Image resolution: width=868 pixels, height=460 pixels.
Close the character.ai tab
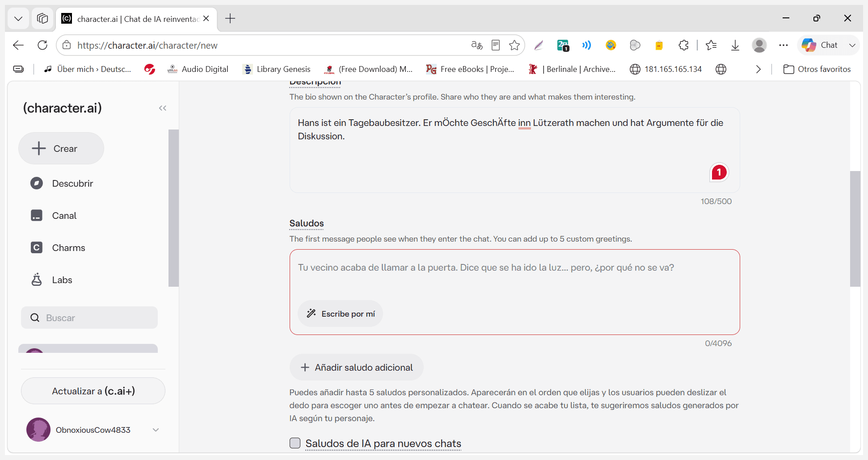206,18
